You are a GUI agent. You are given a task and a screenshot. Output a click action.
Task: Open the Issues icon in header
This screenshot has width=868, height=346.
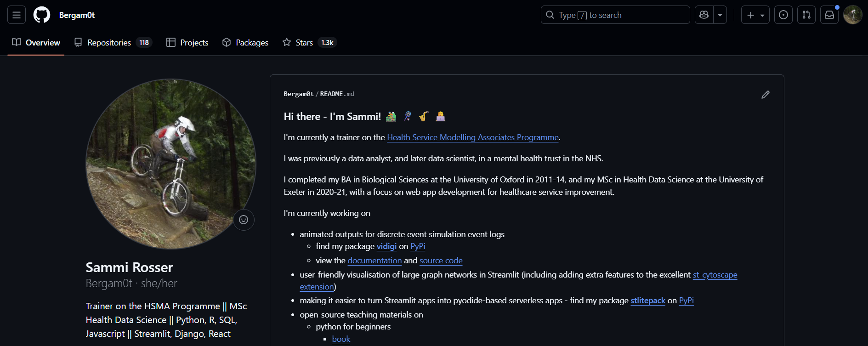(x=783, y=15)
